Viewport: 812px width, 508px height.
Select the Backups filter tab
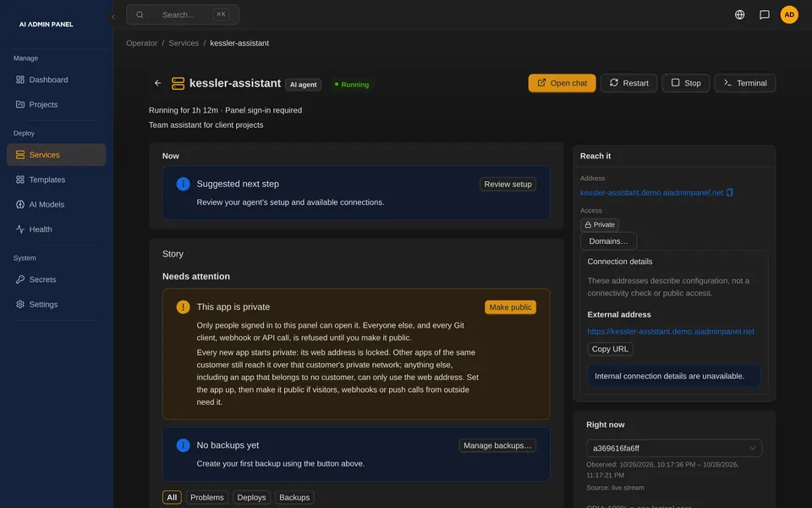point(294,498)
